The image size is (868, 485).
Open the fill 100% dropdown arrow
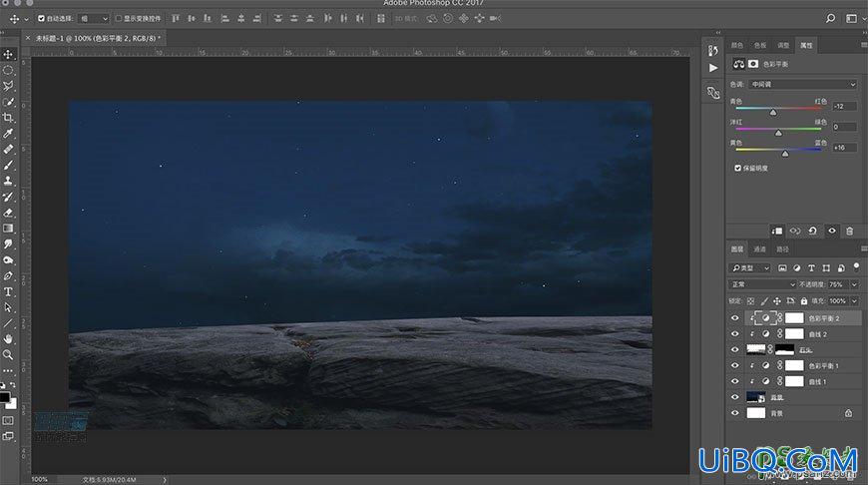click(x=854, y=301)
